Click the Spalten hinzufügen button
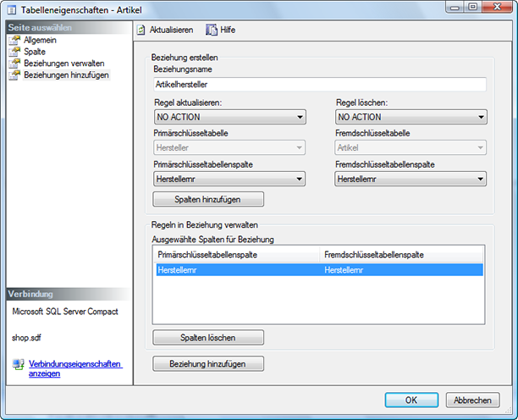Image resolution: width=518 pixels, height=420 pixels. 208,199
